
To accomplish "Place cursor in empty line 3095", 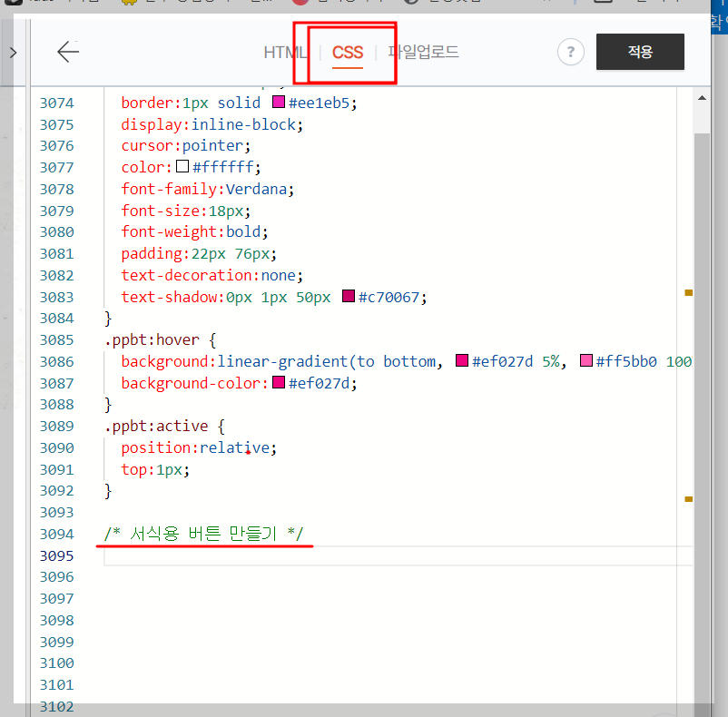I will point(398,555).
